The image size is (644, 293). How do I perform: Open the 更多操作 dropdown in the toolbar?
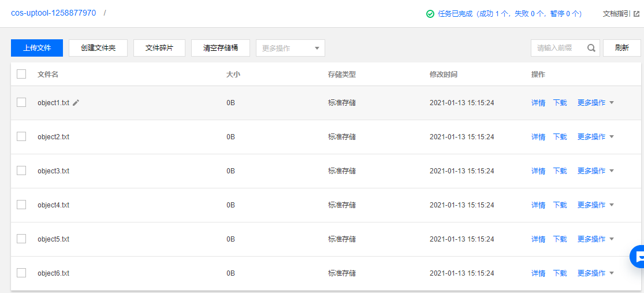pos(291,48)
